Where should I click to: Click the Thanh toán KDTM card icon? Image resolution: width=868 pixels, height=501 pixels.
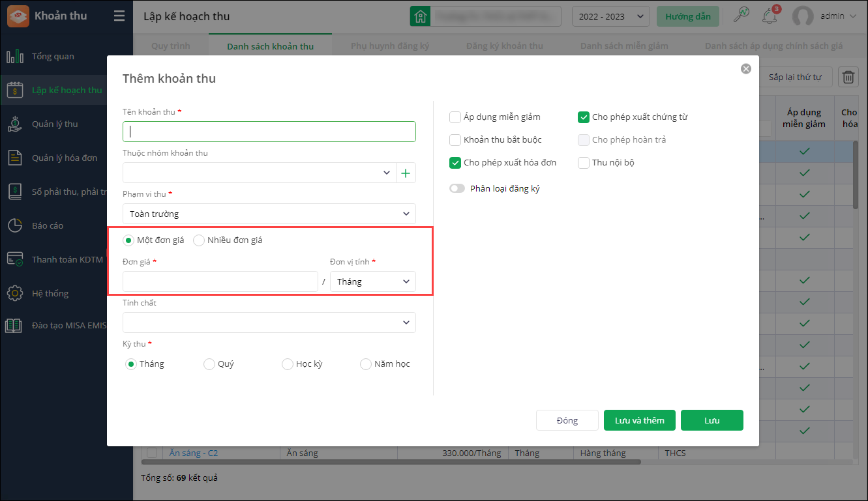(15, 259)
